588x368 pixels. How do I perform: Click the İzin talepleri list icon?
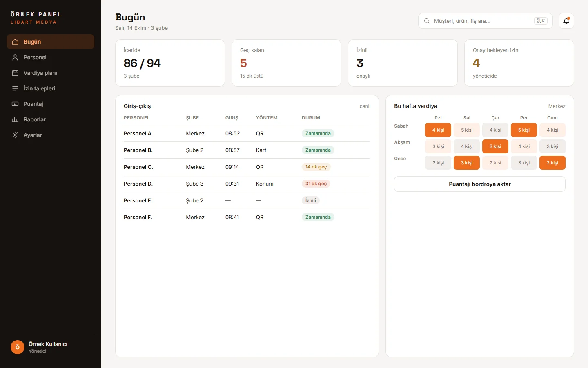(x=15, y=88)
